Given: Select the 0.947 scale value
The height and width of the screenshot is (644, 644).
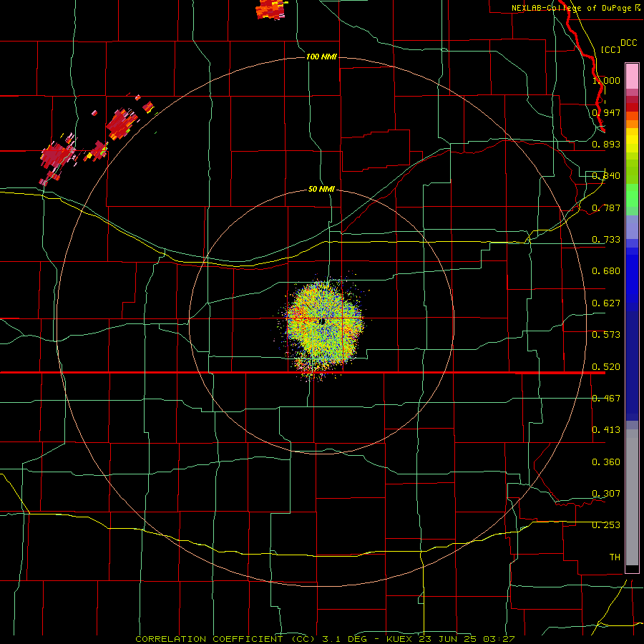Looking at the screenshot, I should (606, 112).
